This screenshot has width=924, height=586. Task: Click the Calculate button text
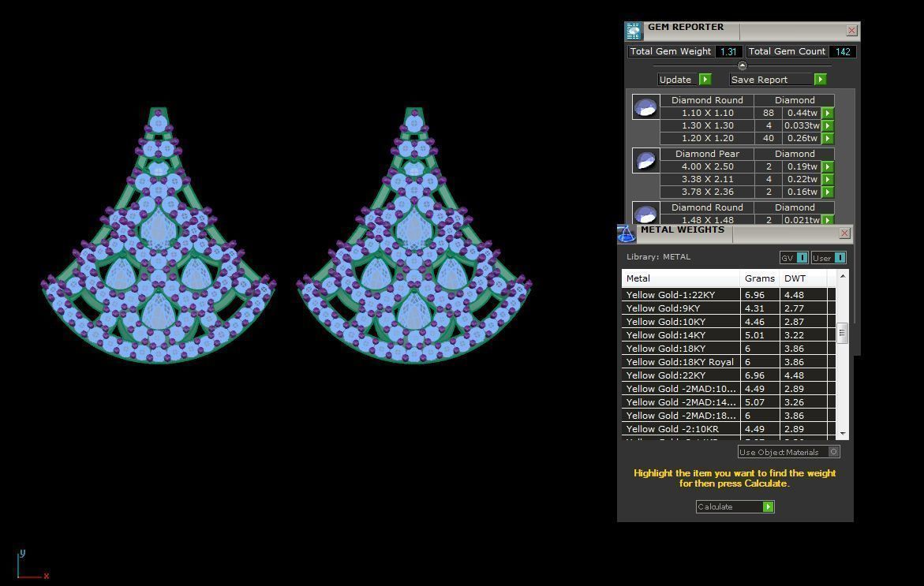coord(715,506)
